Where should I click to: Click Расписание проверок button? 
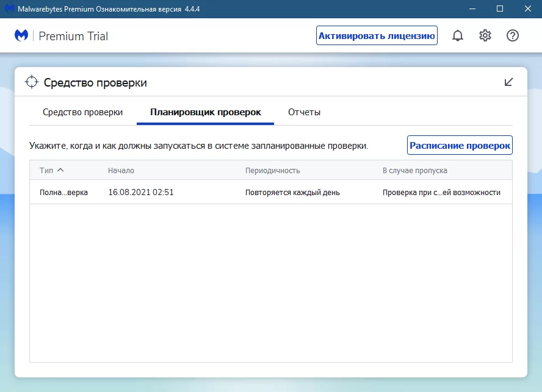[460, 146]
